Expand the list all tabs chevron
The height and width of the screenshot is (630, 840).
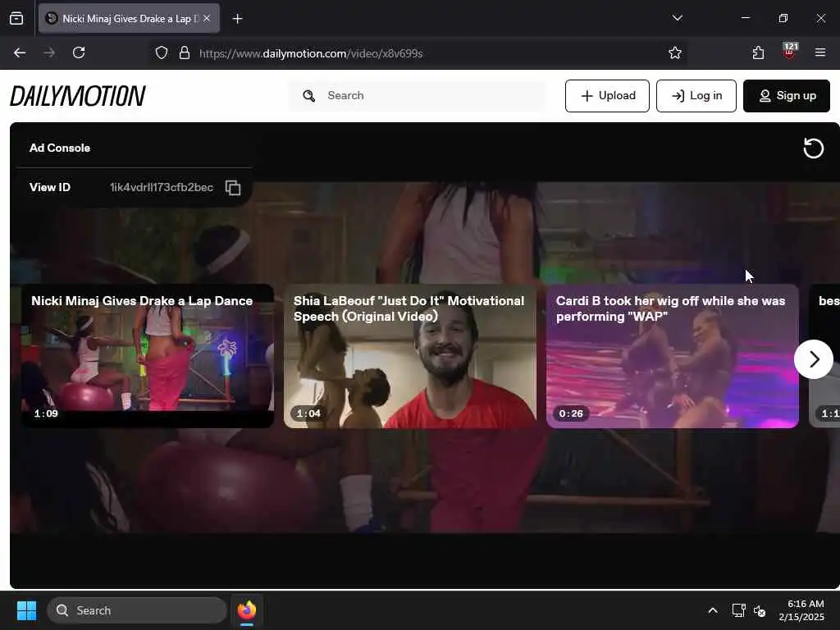tap(677, 18)
